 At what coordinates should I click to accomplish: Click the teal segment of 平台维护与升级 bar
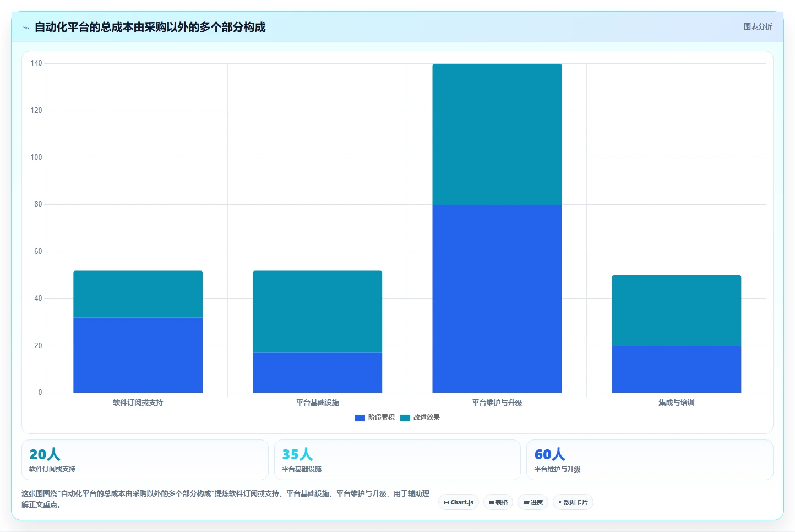click(497, 134)
